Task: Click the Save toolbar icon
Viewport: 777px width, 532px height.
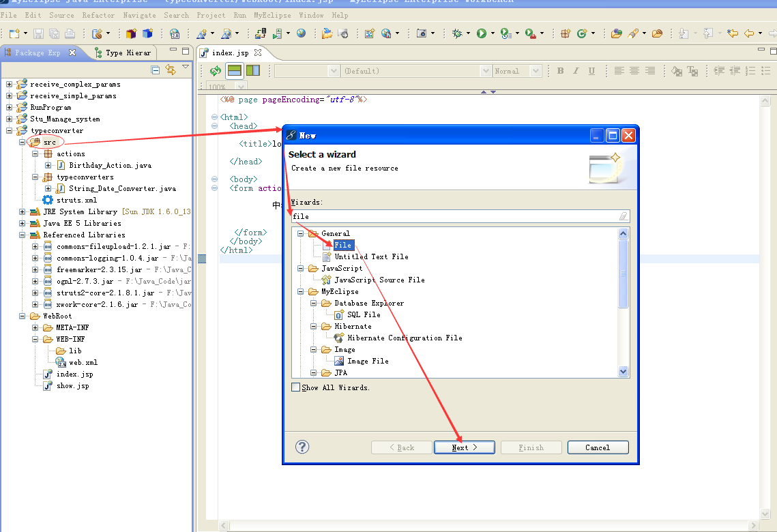Action: 38,33
